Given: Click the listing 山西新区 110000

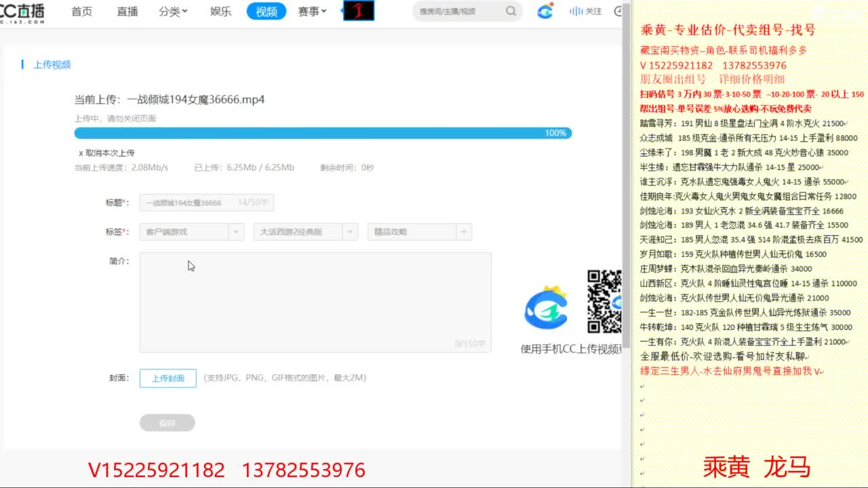Looking at the screenshot, I should click(749, 283).
